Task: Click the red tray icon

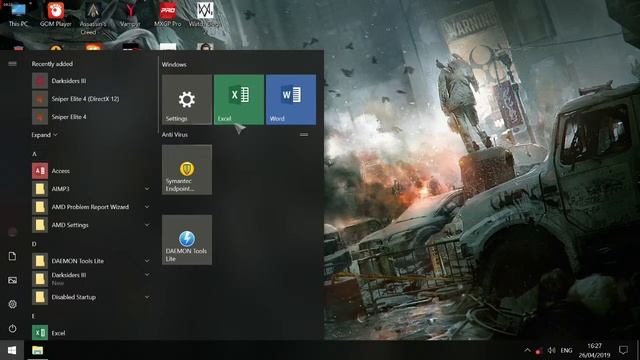Action: (x=538, y=351)
